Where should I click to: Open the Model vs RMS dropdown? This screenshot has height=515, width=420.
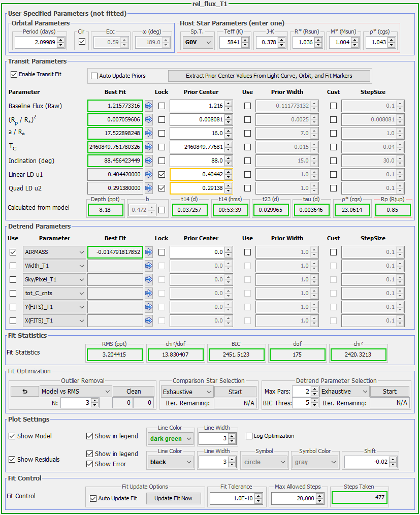pyautogui.click(x=75, y=392)
